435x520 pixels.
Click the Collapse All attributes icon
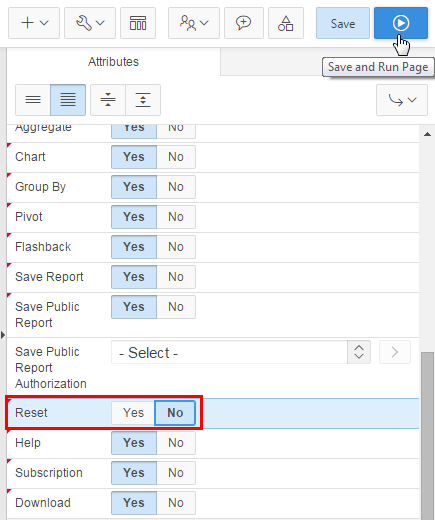[x=108, y=100]
